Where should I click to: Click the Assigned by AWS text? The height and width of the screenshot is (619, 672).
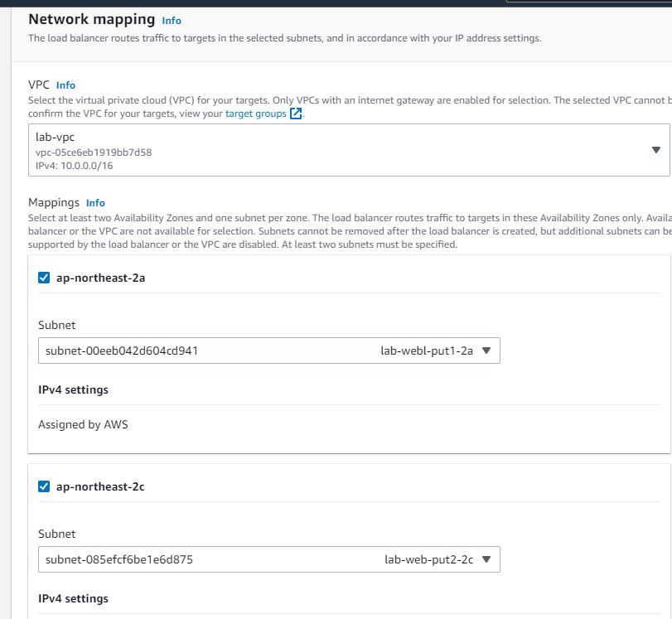point(83,424)
